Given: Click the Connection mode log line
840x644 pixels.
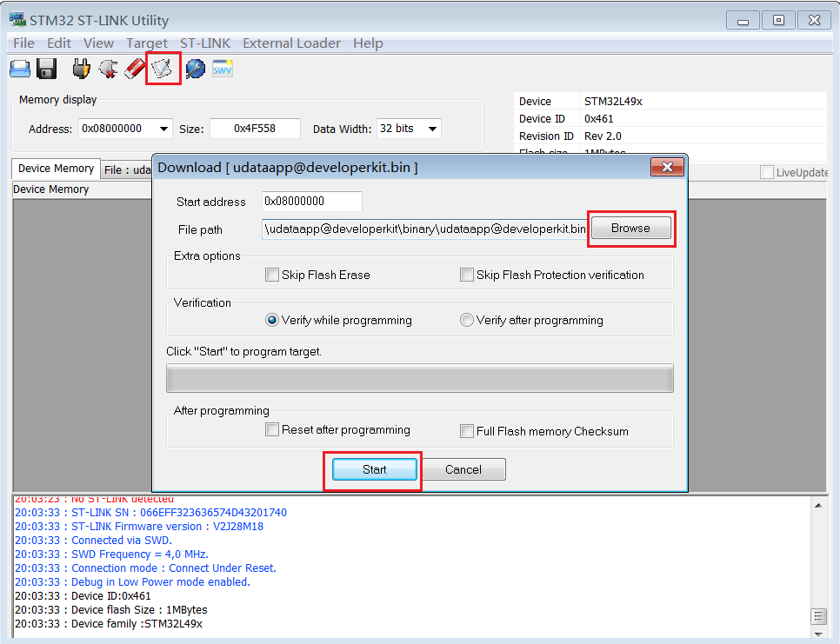Looking at the screenshot, I should click(145, 568).
